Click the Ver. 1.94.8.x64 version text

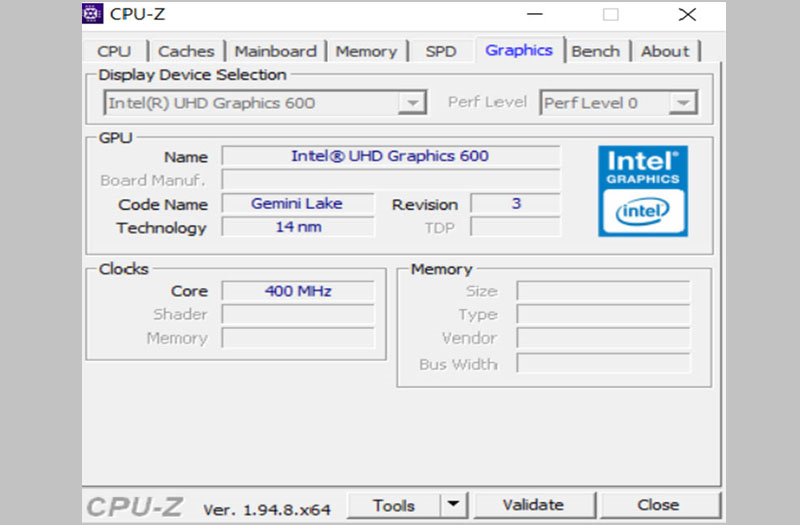(x=267, y=510)
